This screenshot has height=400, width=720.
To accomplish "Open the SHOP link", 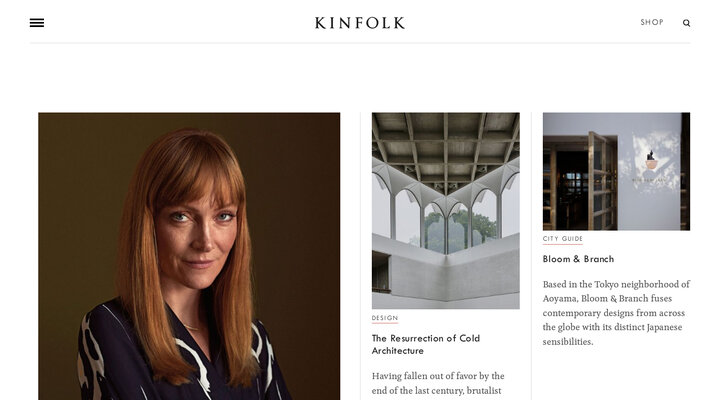I will pos(652,22).
